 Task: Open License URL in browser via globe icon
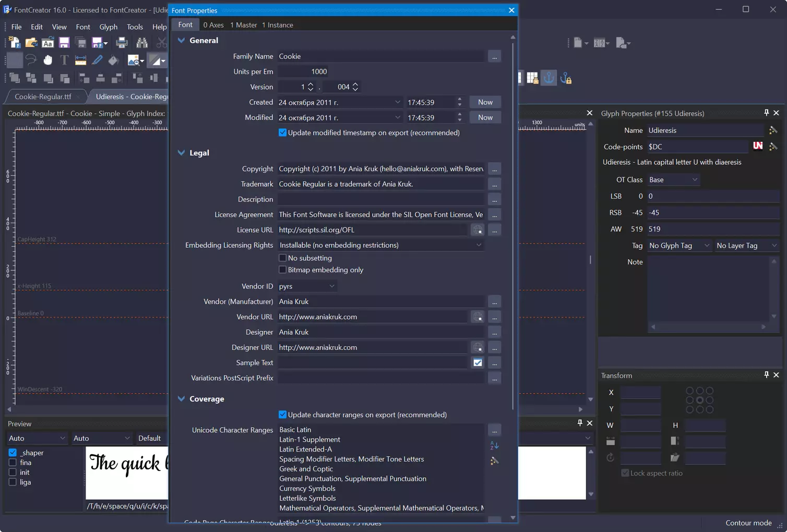478,229
